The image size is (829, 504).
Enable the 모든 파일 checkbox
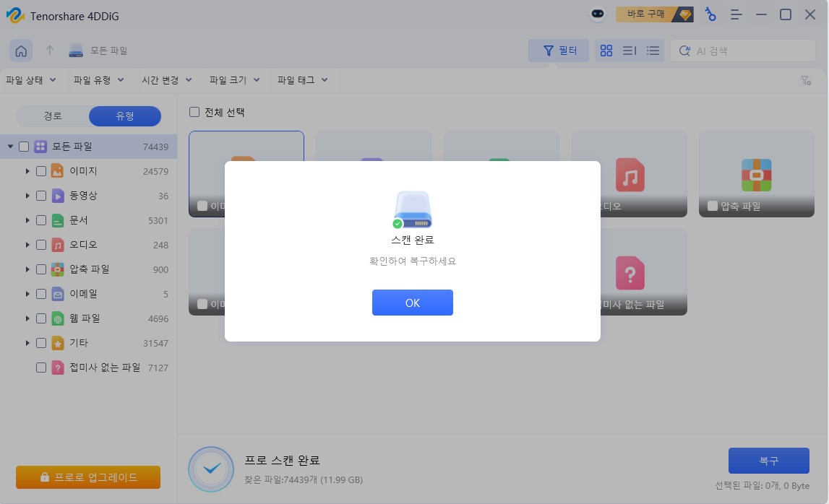coord(24,146)
